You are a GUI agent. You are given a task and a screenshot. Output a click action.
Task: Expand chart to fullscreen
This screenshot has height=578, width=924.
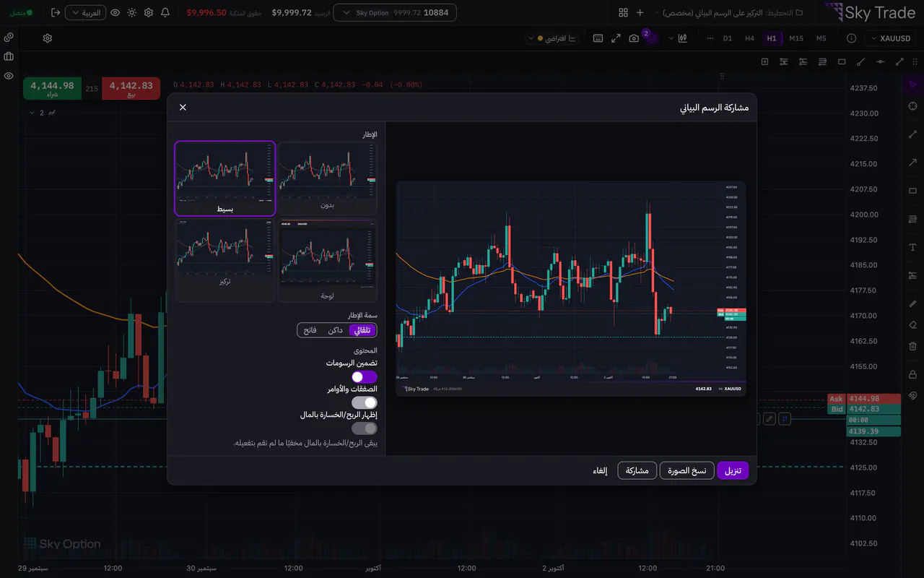tap(616, 38)
